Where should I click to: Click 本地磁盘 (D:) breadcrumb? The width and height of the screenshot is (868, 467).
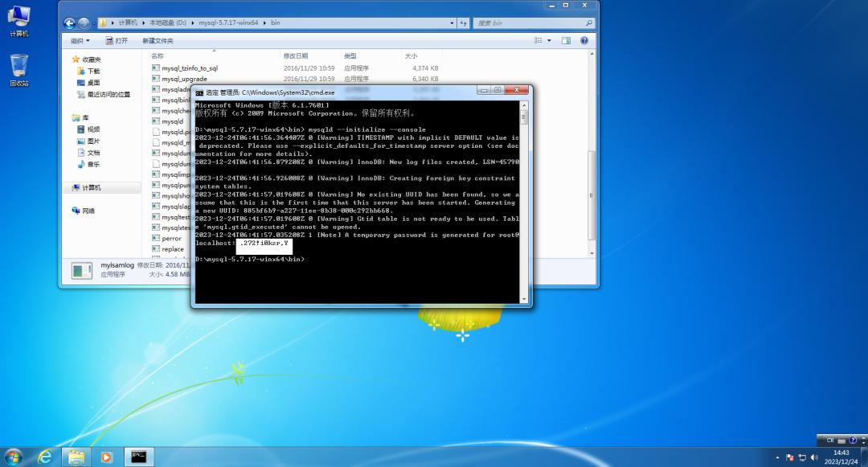[168, 23]
